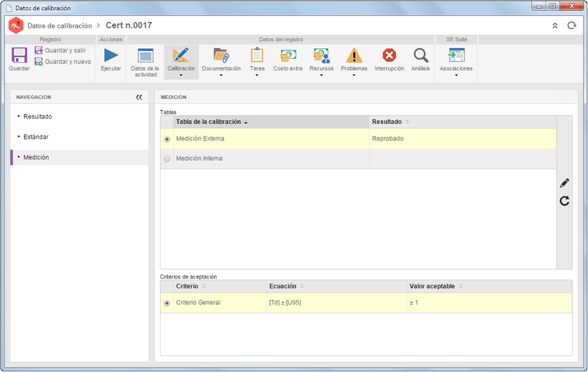
Task: Go to Medición in navigation
Action: pyautogui.click(x=36, y=157)
